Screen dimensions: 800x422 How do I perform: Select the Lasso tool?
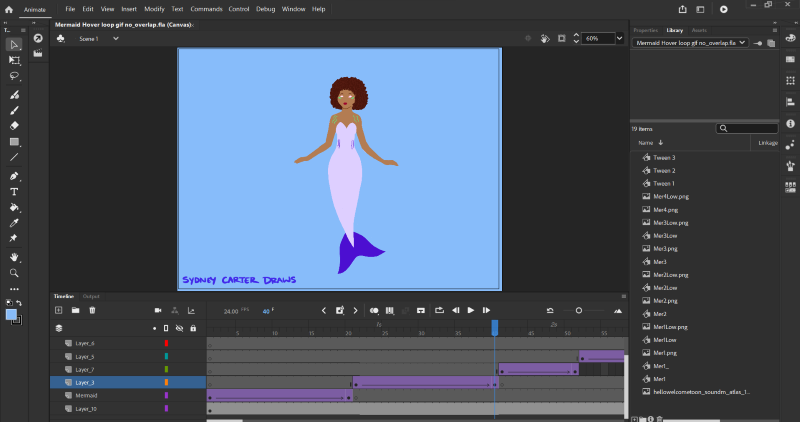click(14, 76)
